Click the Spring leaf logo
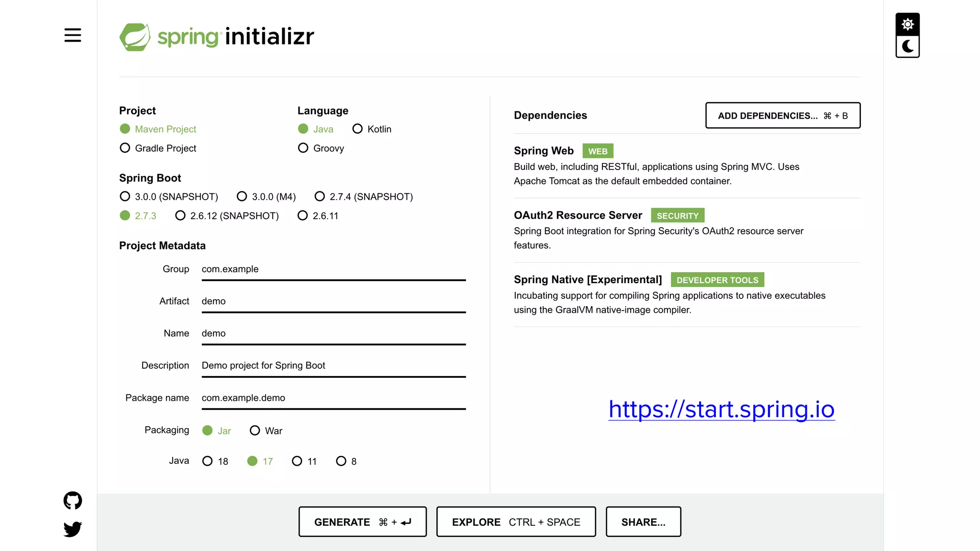 click(x=135, y=37)
